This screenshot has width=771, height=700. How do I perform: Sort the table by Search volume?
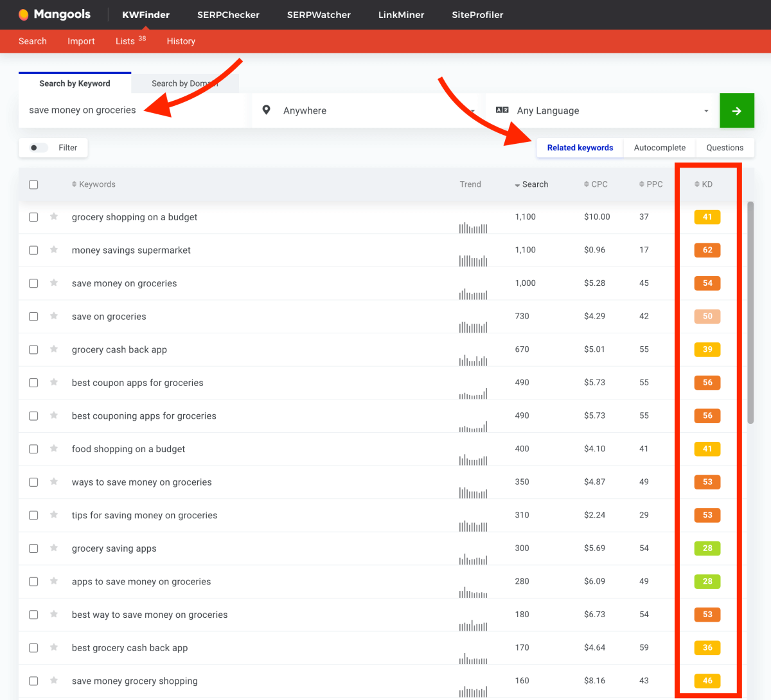coord(531,184)
